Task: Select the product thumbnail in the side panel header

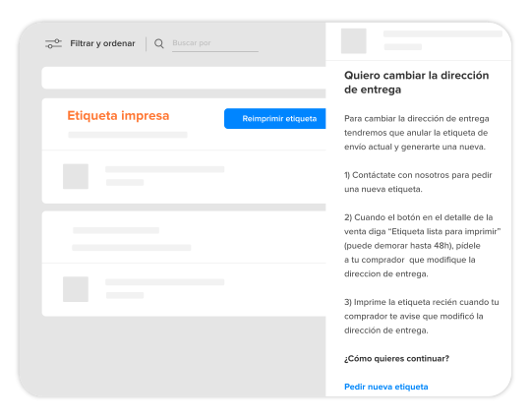Action: click(x=354, y=41)
